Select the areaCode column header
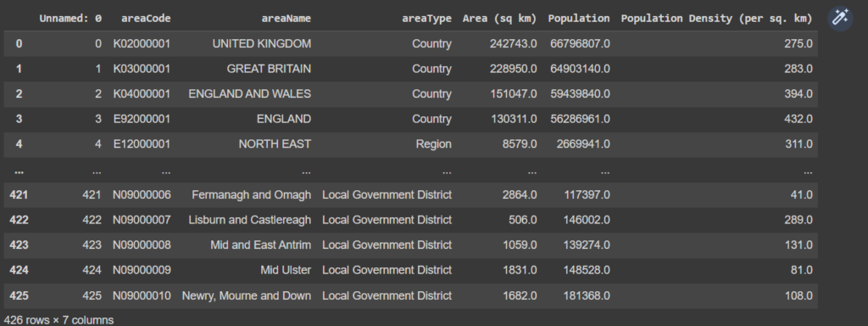This screenshot has height=326, width=868. 146,19
